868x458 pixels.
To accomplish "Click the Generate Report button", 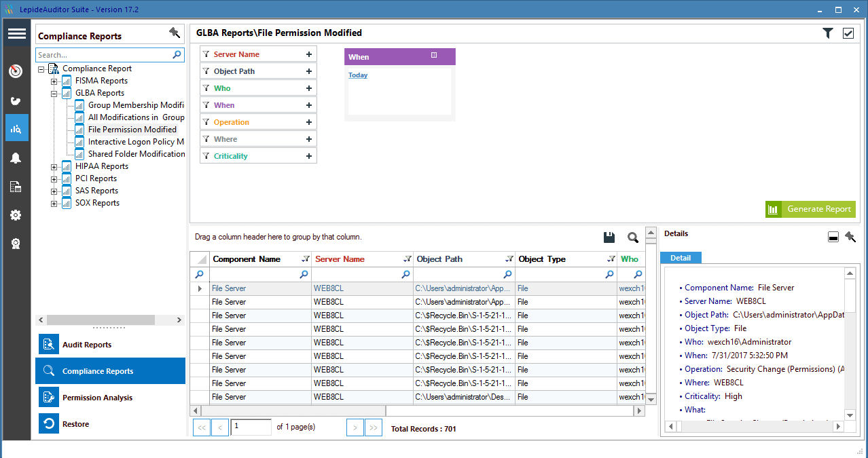I will (810, 209).
